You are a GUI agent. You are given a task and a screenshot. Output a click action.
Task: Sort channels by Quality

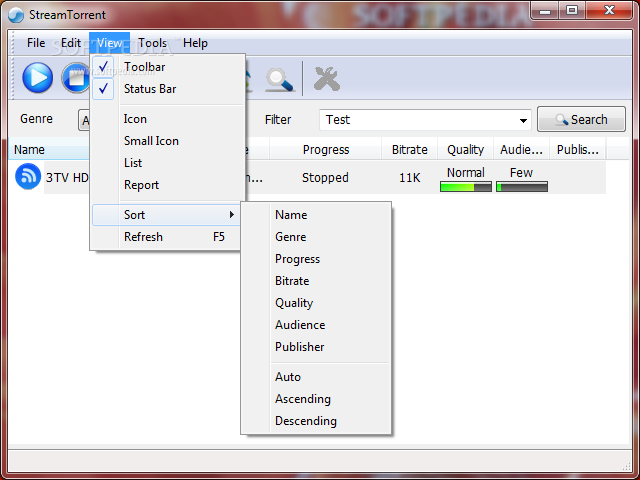[316, 303]
